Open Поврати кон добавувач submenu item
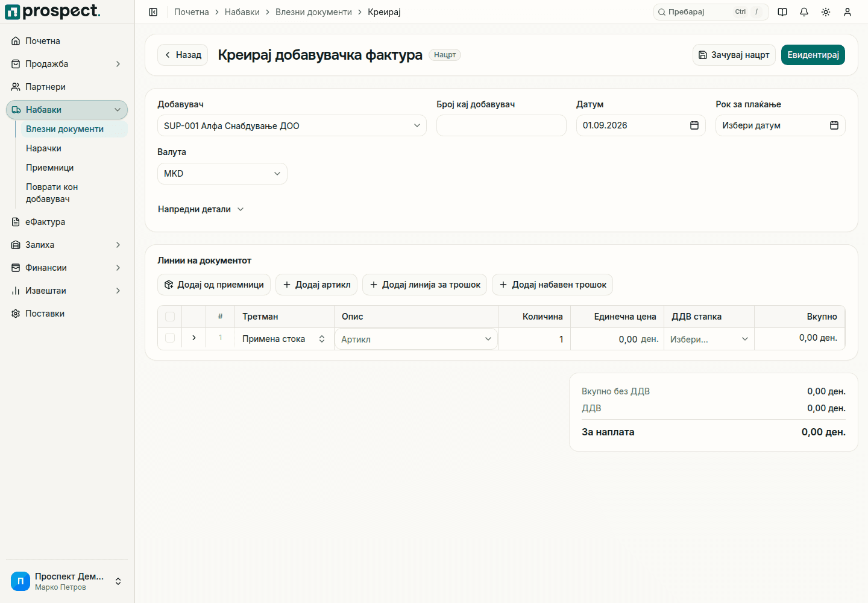 (x=74, y=193)
